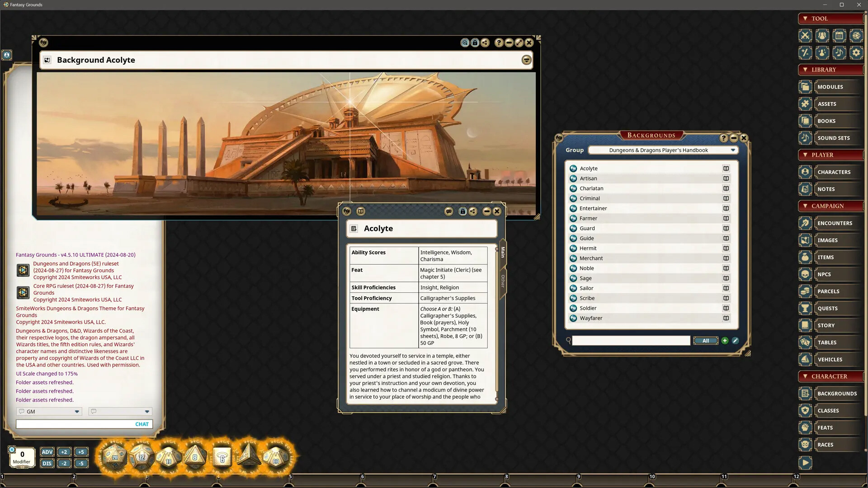Click the CHARACTERS button in the Player section
This screenshot has width=868, height=488.
[x=834, y=172]
